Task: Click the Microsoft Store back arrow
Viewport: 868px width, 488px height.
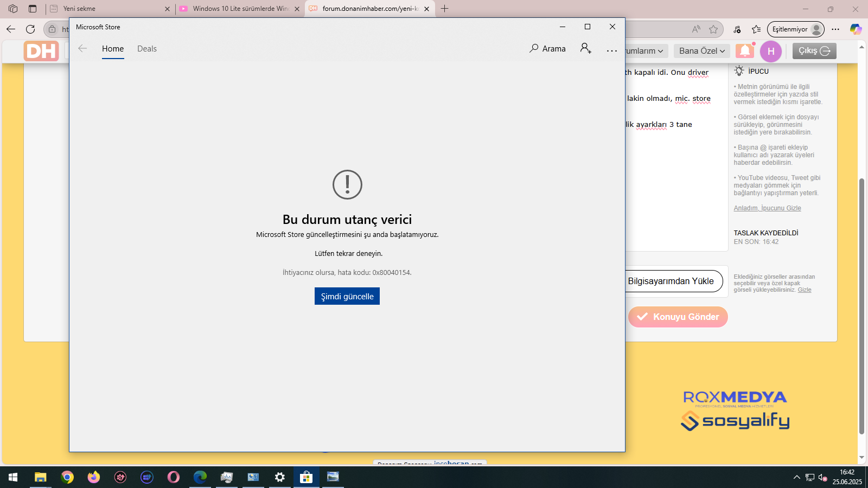Action: coord(82,49)
